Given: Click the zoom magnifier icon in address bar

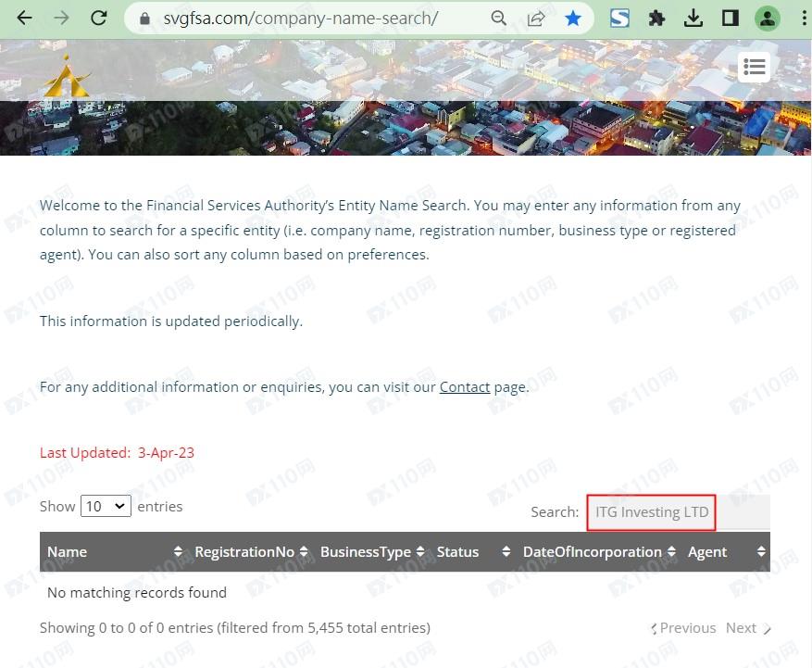Looking at the screenshot, I should coord(498,18).
